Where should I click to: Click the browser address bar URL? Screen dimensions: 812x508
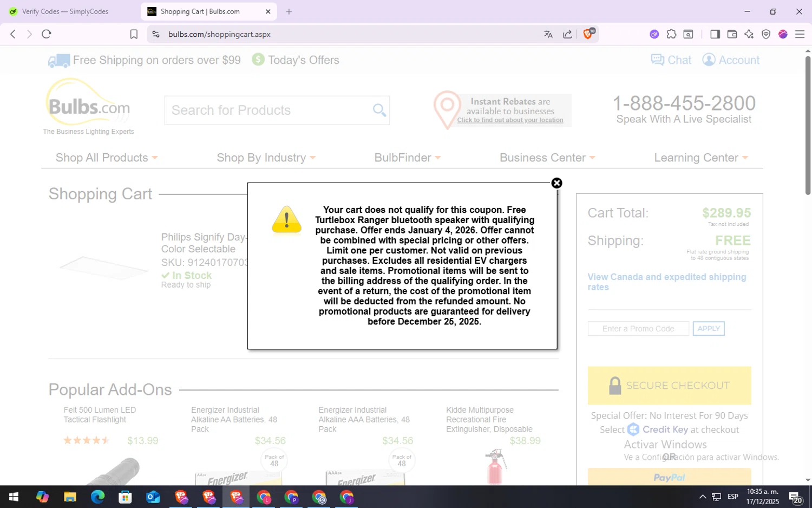pos(219,34)
